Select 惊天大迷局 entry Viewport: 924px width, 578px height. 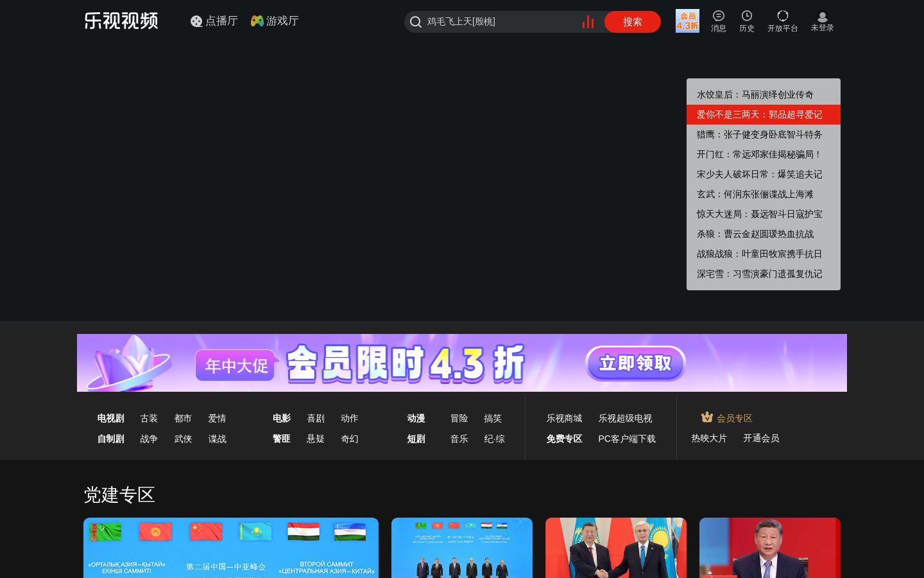click(x=764, y=214)
